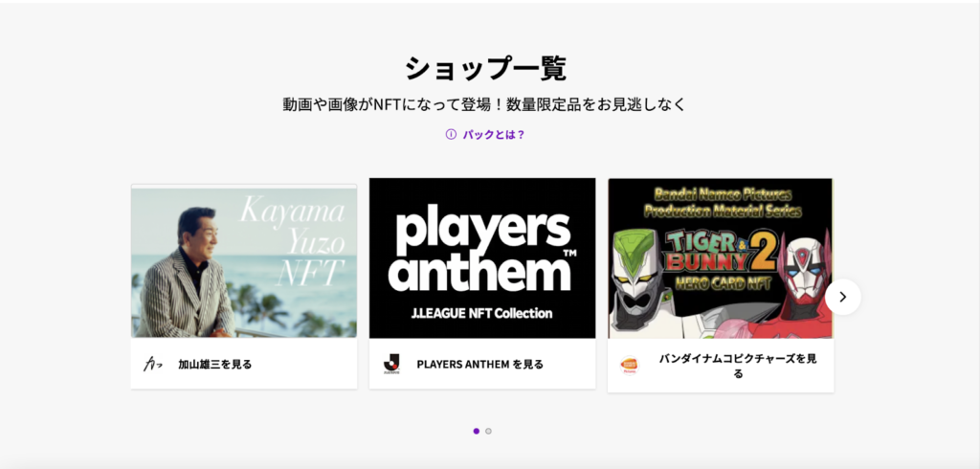Click the 加山雄三 signature logo icon

click(152, 364)
